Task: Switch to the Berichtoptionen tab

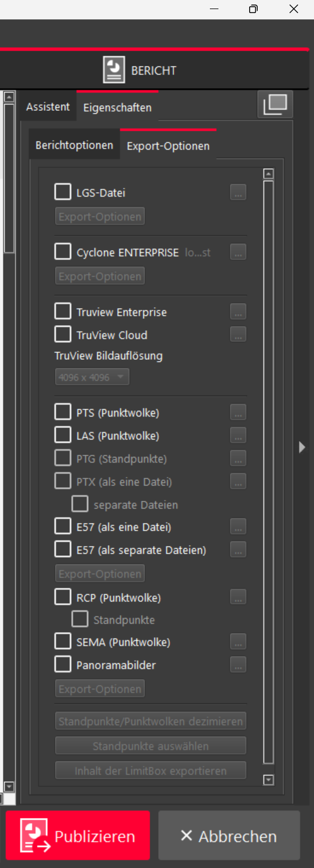Action: click(75, 146)
